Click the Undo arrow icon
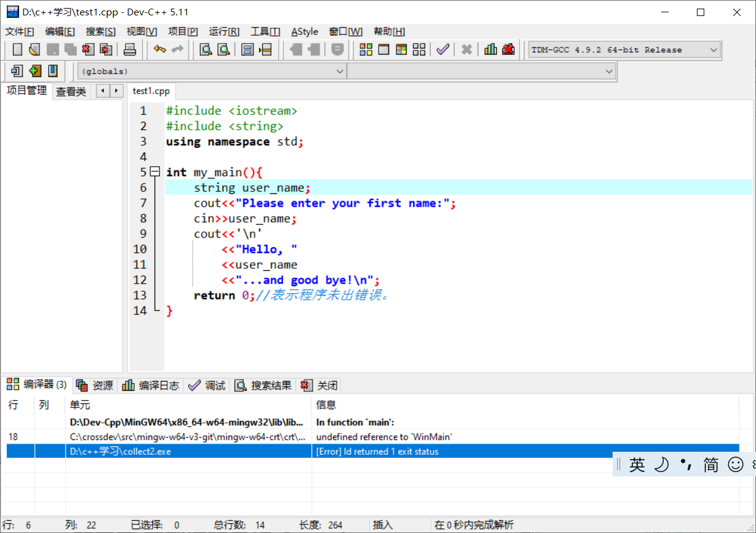 pos(160,50)
